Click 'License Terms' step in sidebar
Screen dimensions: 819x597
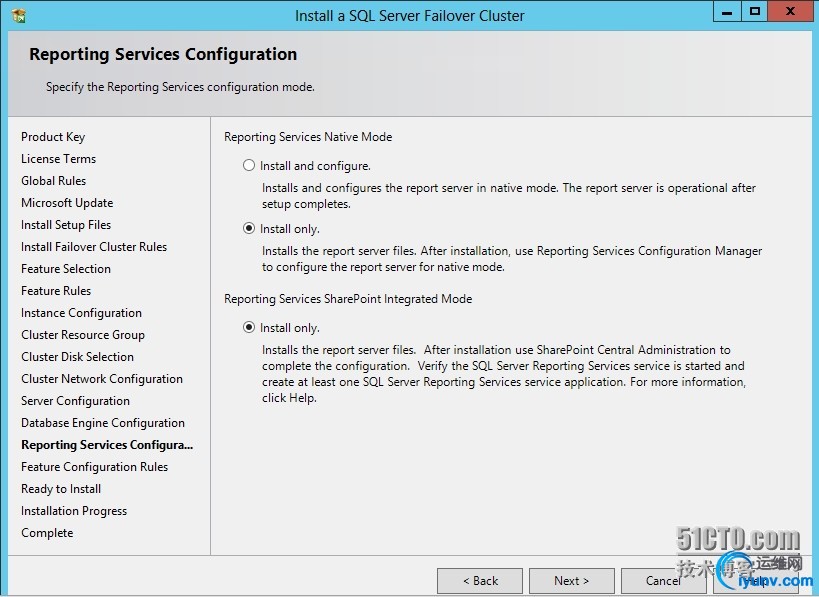(58, 159)
